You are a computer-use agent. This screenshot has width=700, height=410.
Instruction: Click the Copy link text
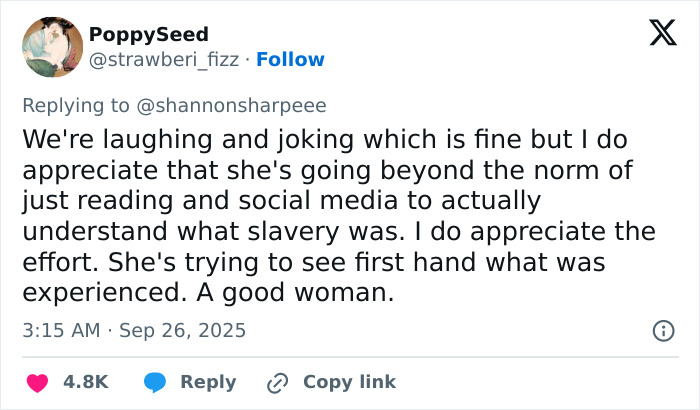click(349, 382)
